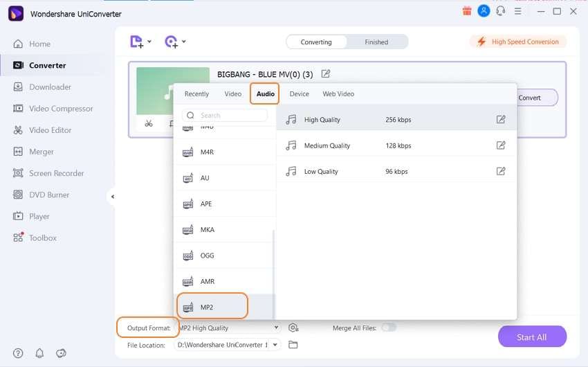Click the trim scissors icon
The width and height of the screenshot is (588, 367).
149,123
